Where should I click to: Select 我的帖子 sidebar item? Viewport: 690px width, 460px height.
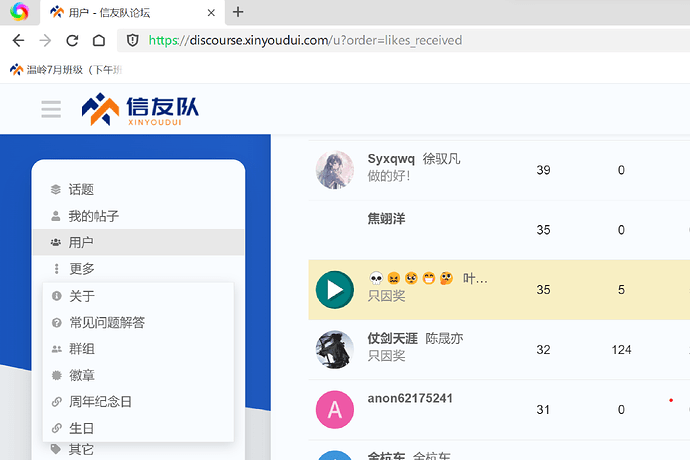(138, 216)
